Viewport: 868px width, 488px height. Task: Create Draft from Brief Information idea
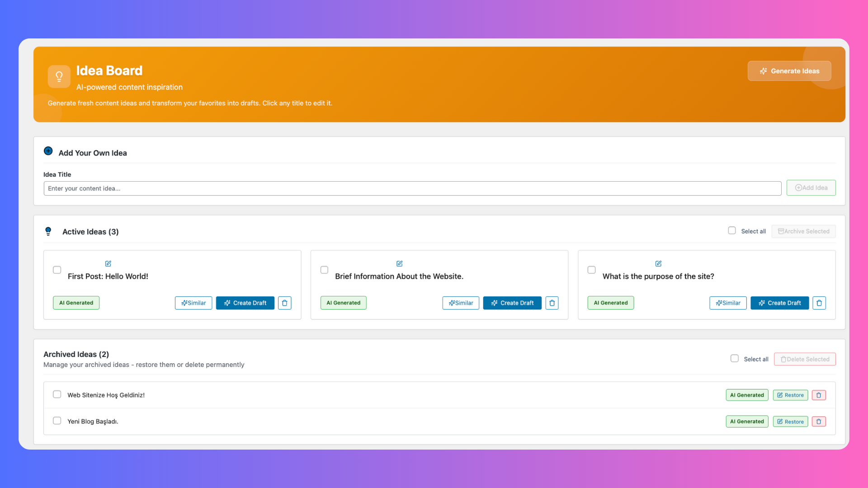click(512, 303)
